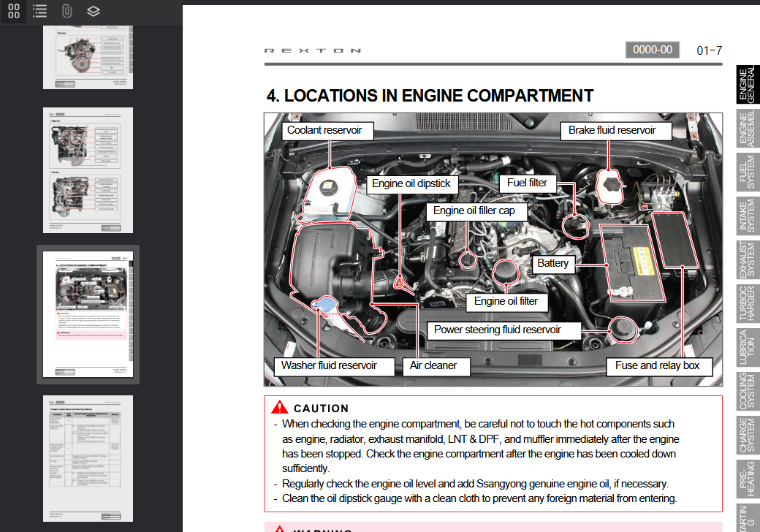This screenshot has height=532, width=760.
Task: Select the engine compartment page thumbnail
Action: (88, 314)
